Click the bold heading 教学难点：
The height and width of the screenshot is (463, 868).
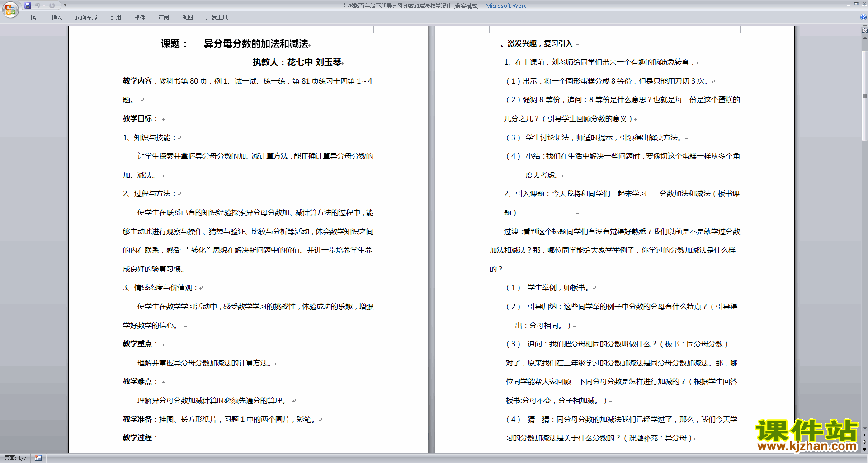[x=141, y=381]
